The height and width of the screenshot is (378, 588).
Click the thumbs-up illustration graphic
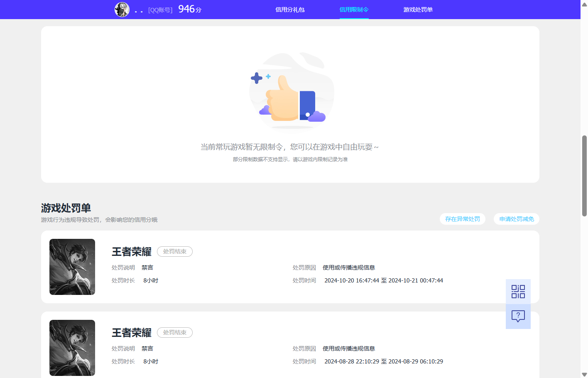coord(291,91)
